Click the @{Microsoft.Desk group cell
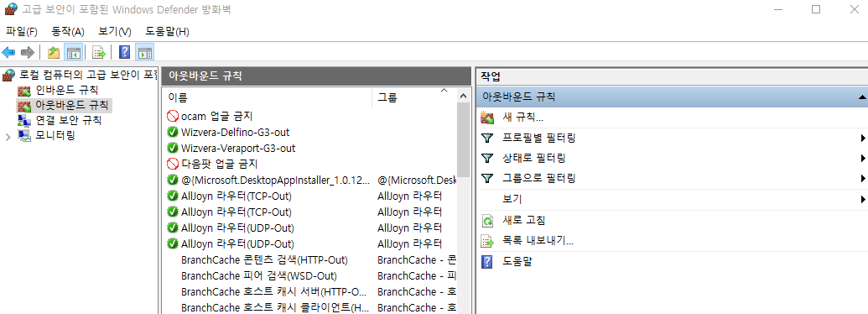This screenshot has width=868, height=314. 416,180
